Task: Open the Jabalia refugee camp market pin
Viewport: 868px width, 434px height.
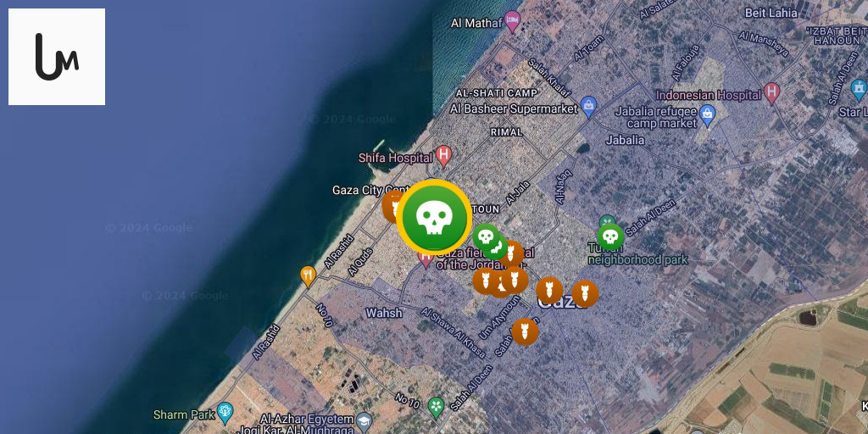Action: pos(707,115)
